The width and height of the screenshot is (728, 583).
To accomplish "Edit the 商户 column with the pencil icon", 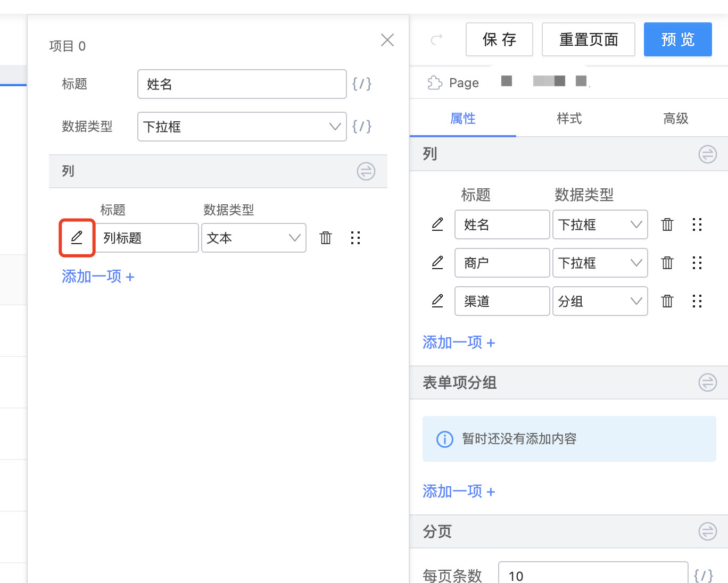I will 437,263.
